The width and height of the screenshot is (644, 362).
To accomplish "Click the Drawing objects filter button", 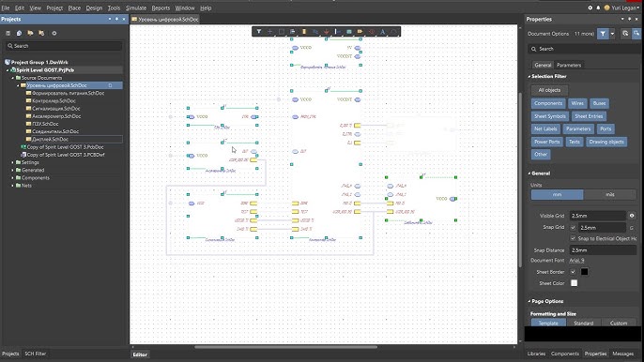I will (606, 142).
